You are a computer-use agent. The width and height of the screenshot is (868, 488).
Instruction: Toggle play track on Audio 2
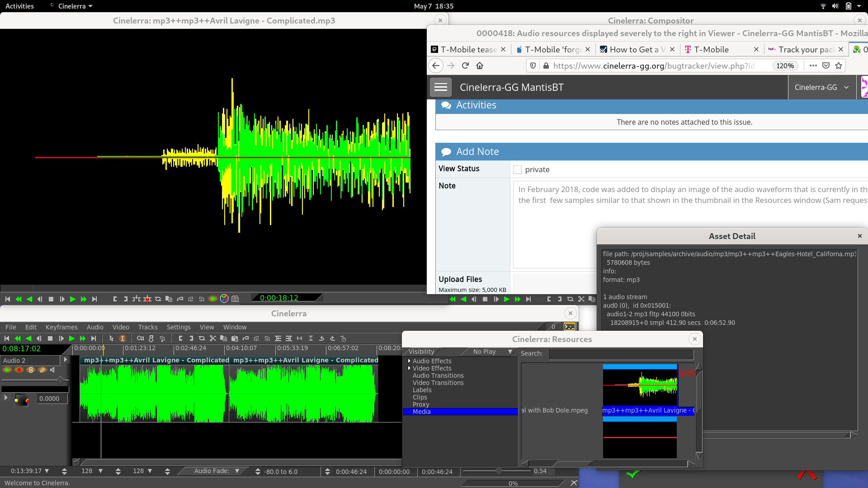(7, 370)
